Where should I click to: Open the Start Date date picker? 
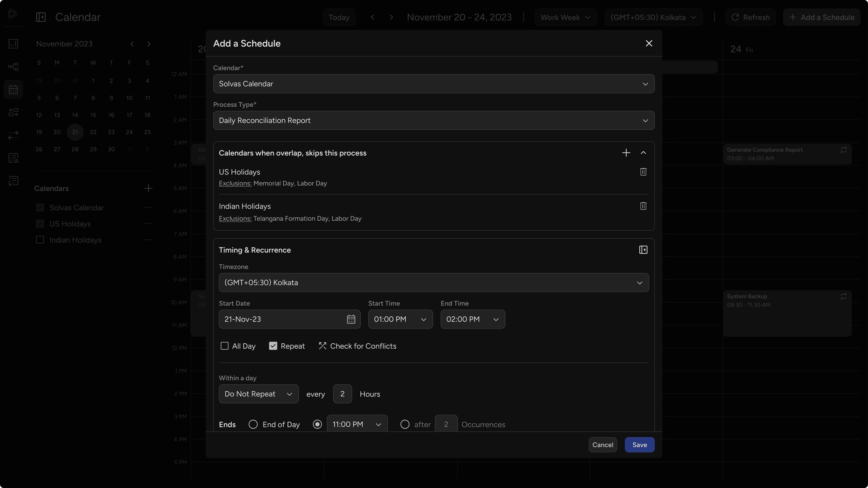(x=351, y=319)
